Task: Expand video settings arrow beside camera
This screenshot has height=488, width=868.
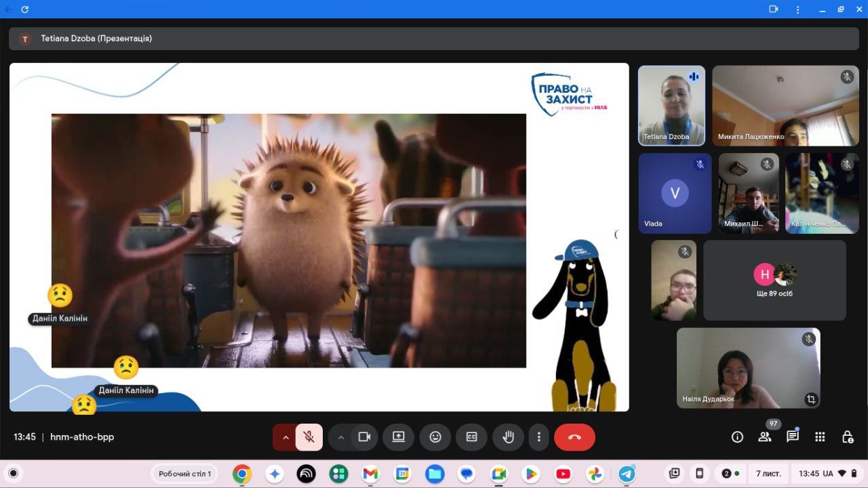Action: tap(341, 437)
